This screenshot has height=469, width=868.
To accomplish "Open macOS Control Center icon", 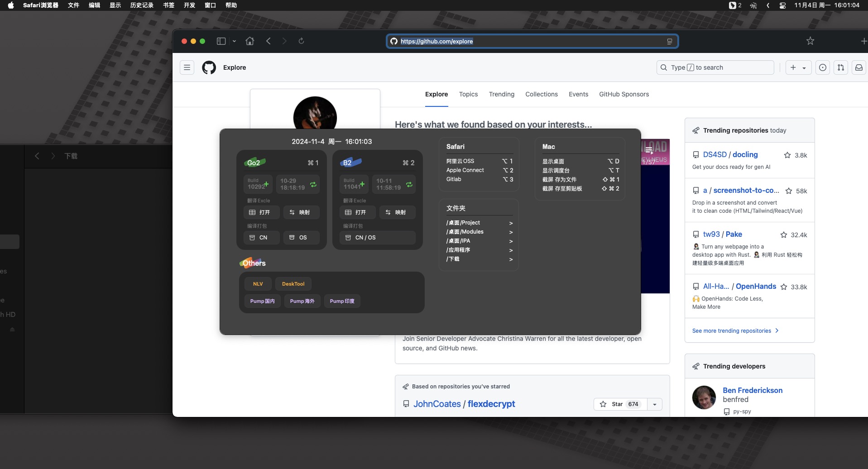I will click(x=782, y=5).
